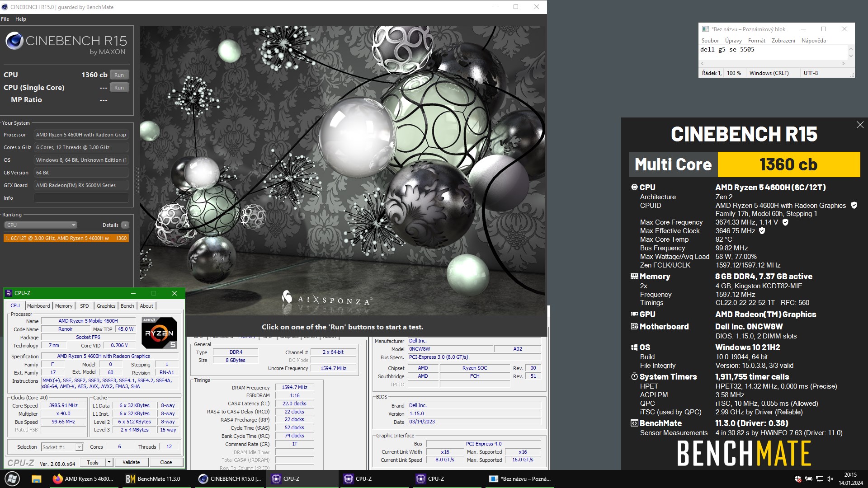
Task: Click the GPU section icon in BenchMate
Action: [x=634, y=314]
